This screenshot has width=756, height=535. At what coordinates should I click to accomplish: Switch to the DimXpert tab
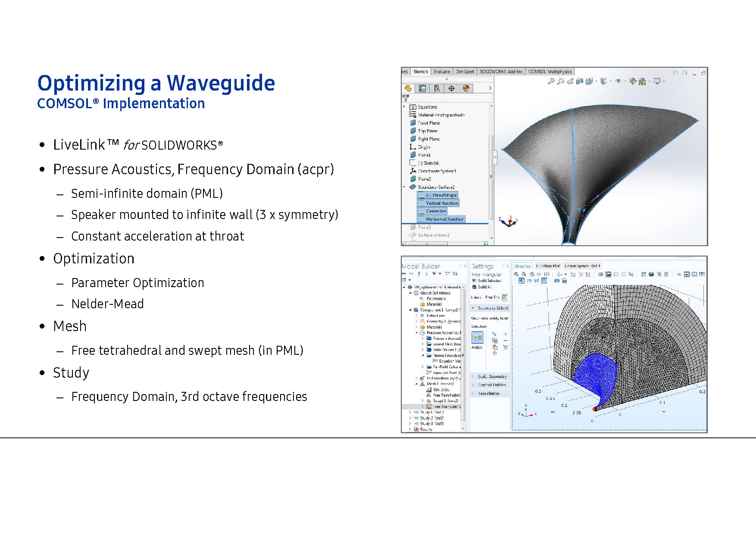(x=465, y=72)
